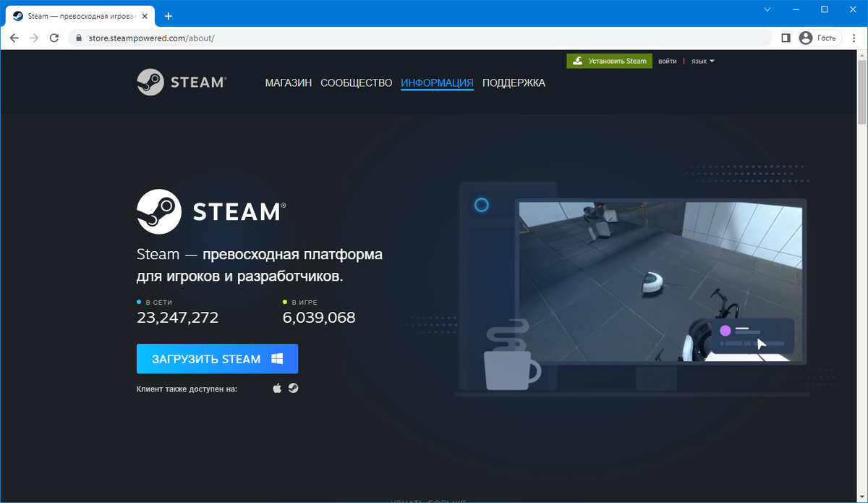Open the МАГАЗИН menu

(289, 83)
